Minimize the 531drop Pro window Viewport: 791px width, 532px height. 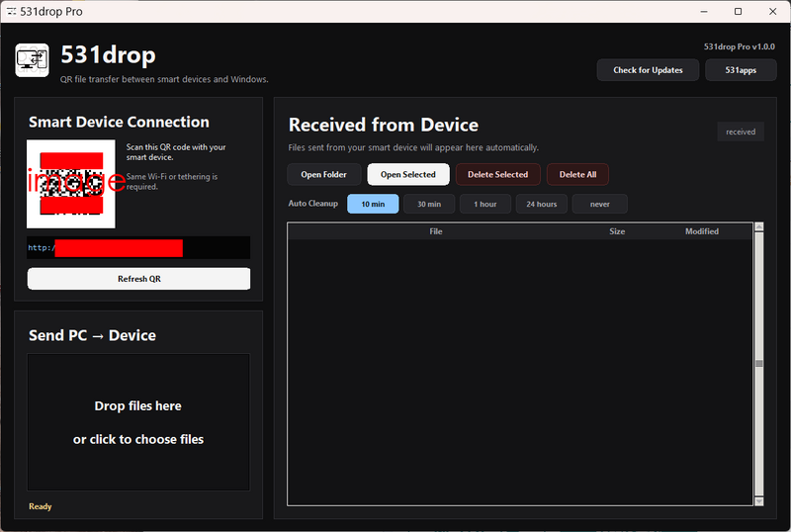point(704,11)
